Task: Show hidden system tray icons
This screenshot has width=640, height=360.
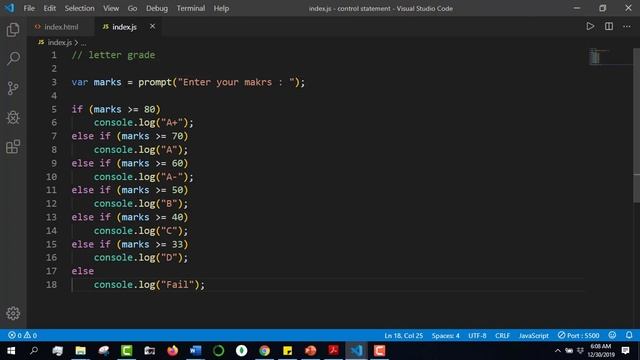Action: tap(558, 351)
